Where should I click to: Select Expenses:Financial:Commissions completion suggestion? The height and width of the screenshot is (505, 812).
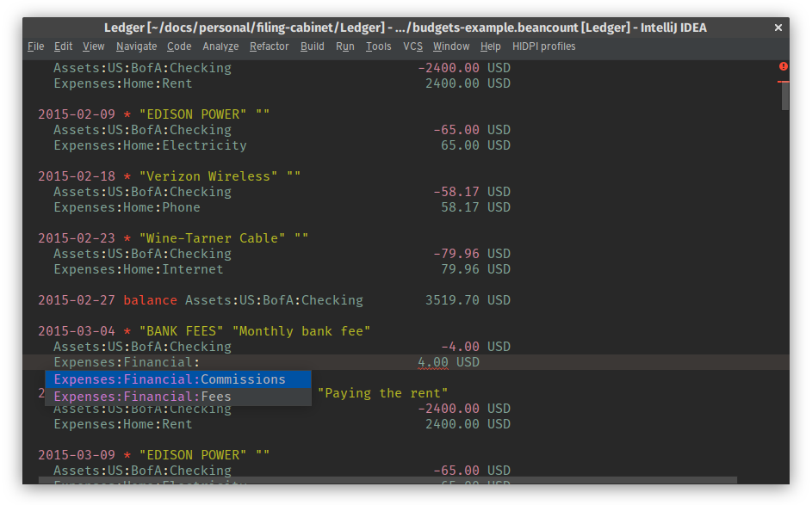coord(178,379)
